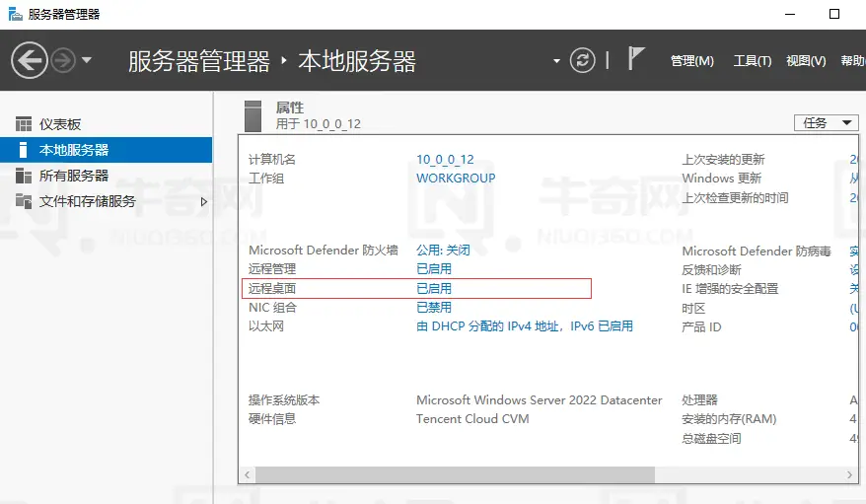The width and height of the screenshot is (866, 504).
Task: Open the 视图(V) menu
Action: [806, 61]
